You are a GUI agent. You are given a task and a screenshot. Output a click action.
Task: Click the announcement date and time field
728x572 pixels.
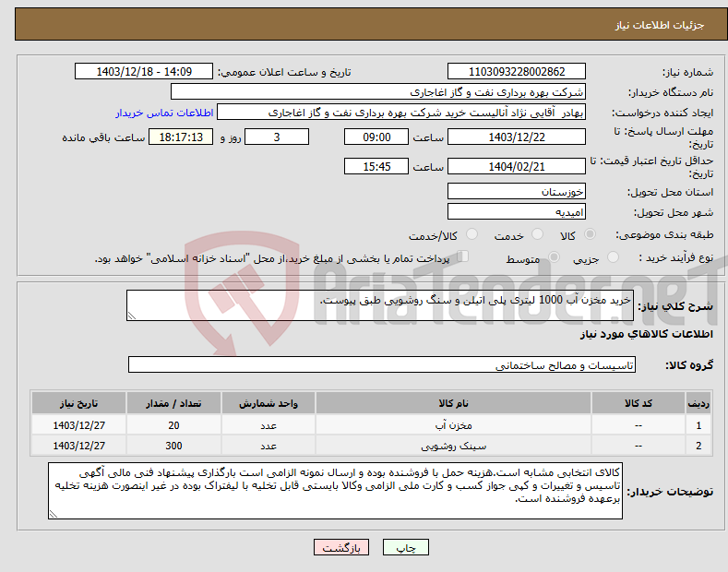(x=144, y=72)
